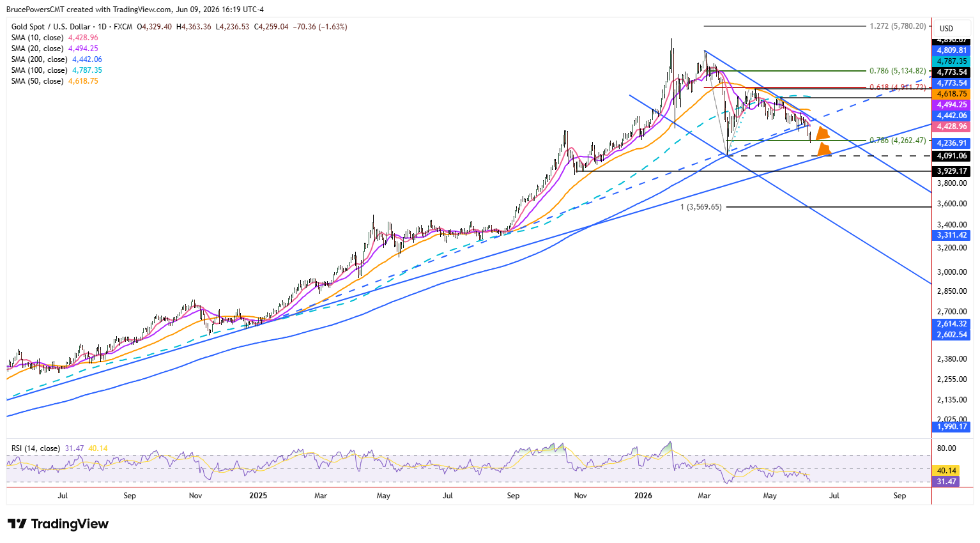
Task: Click the 4,809.81 price tag on the scale
Action: [x=952, y=50]
